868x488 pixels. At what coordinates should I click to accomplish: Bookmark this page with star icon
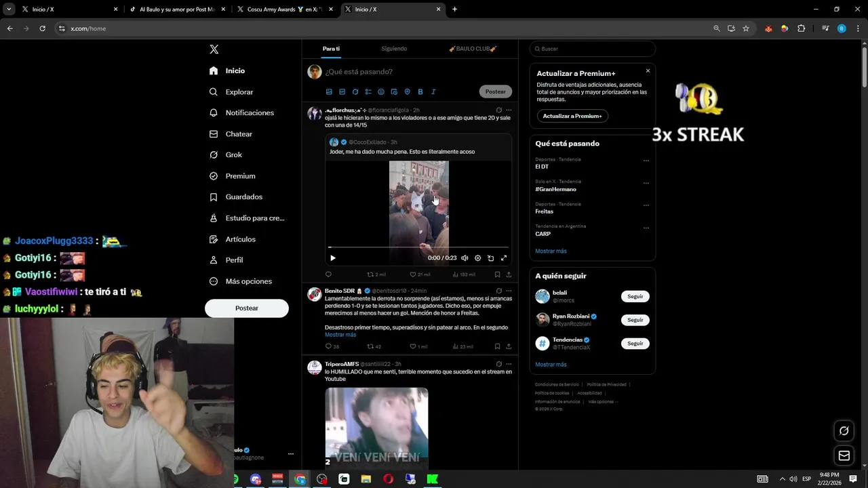746,28
